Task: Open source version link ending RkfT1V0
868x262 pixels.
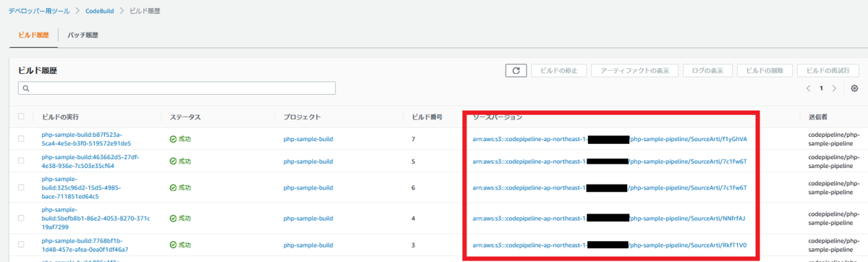Action: coord(609,245)
